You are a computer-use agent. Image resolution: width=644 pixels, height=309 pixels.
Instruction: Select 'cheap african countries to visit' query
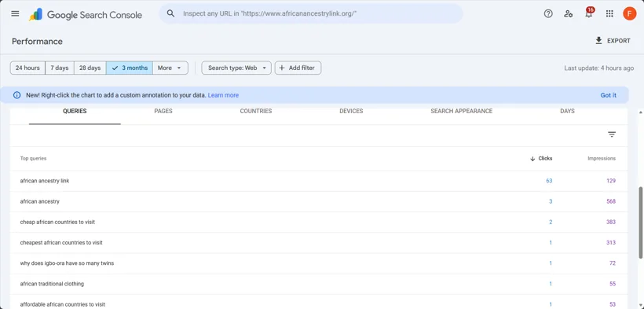point(57,223)
